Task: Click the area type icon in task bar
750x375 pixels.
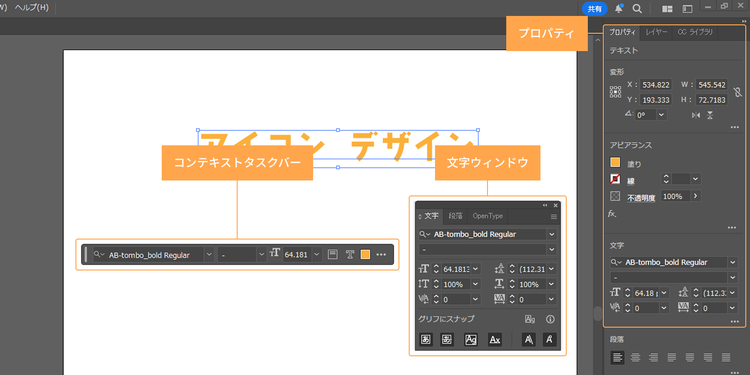Action: pos(332,254)
